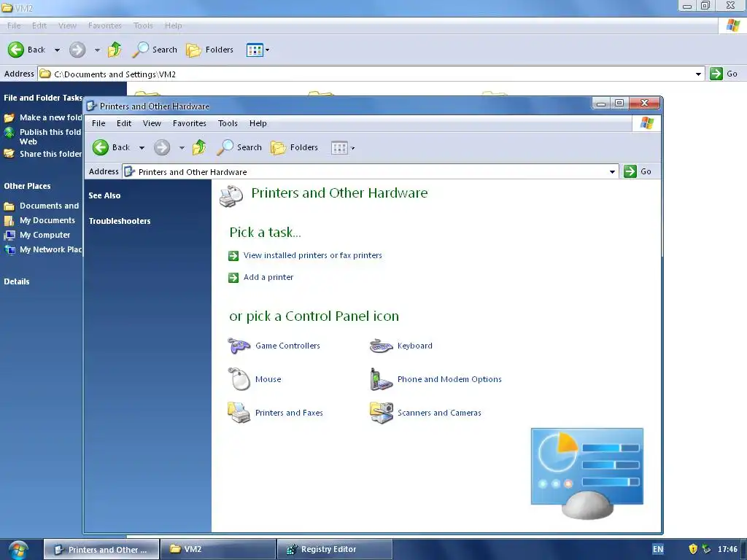This screenshot has width=747, height=560.
Task: Open Help menu in Printers and Other Hardware
Action: pos(258,123)
